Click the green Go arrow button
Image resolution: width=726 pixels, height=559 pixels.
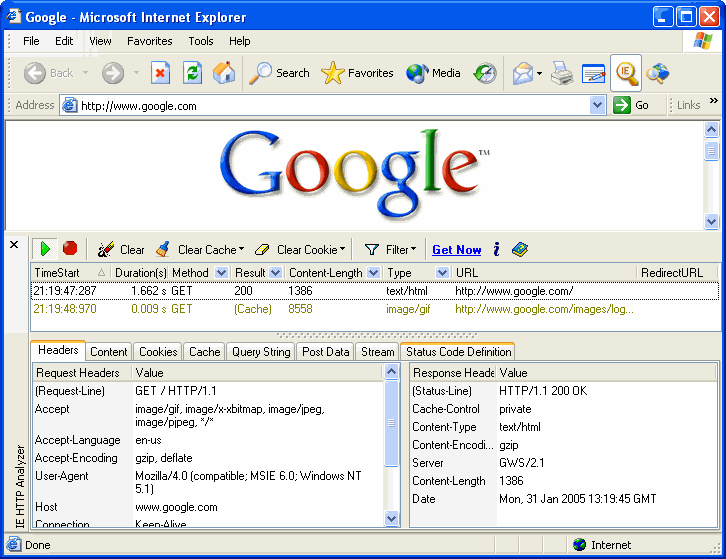coord(621,105)
